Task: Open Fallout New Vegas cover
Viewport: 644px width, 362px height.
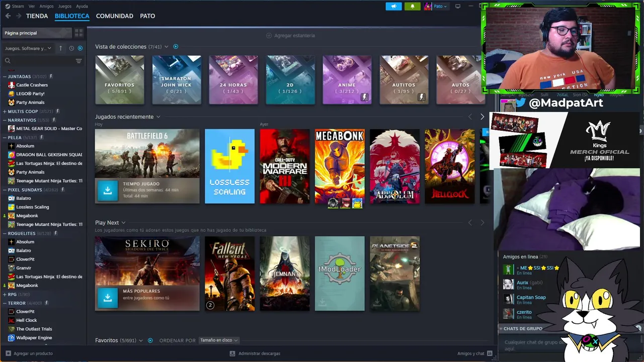Action: 229,274
